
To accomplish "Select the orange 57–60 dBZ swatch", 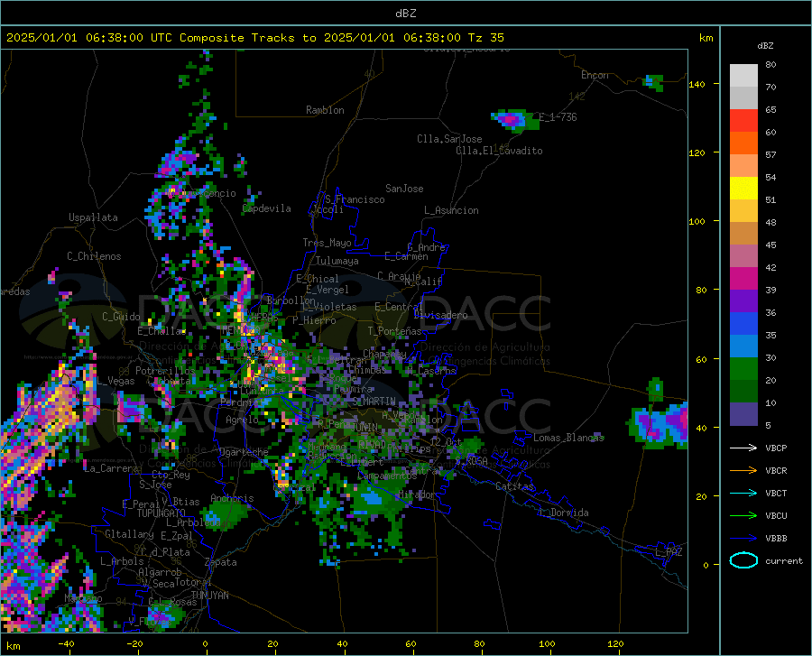I will (743, 143).
